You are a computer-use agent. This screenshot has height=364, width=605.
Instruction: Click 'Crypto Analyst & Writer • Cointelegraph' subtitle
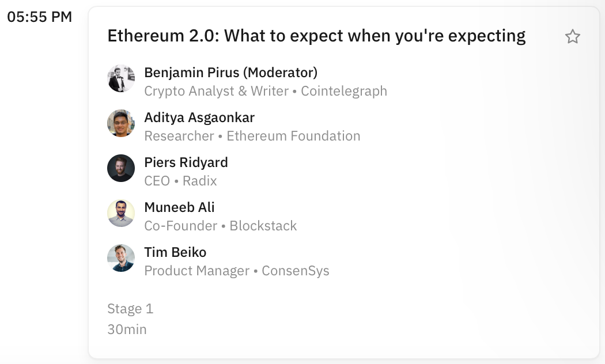(x=266, y=91)
